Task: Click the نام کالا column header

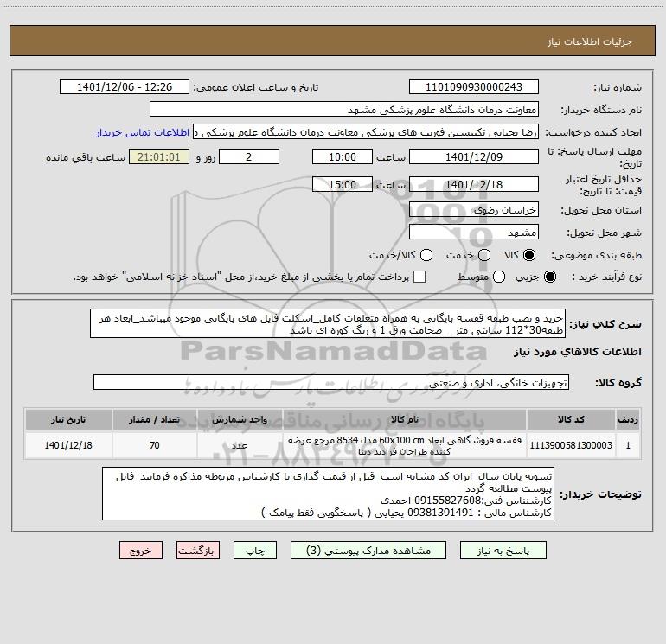Action: pos(405,419)
